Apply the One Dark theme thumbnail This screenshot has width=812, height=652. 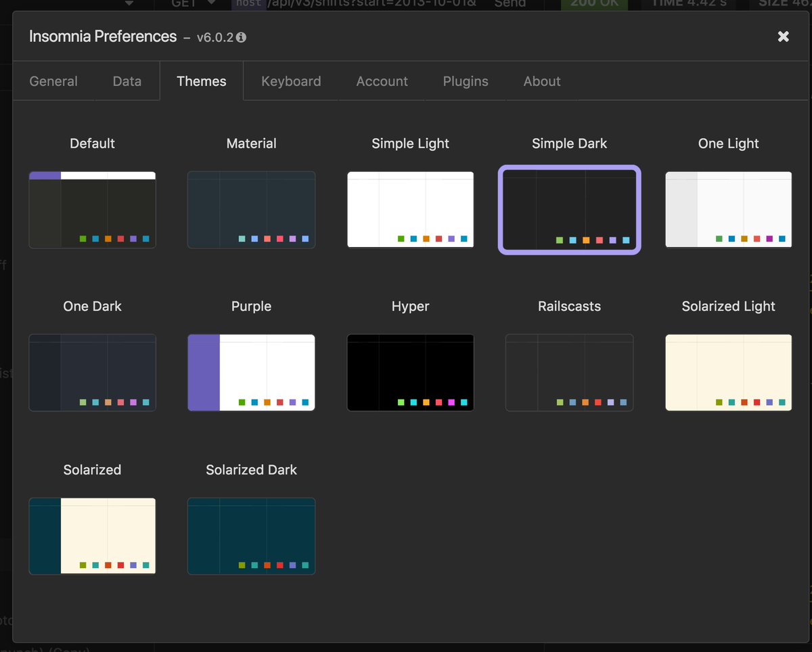[x=93, y=373]
